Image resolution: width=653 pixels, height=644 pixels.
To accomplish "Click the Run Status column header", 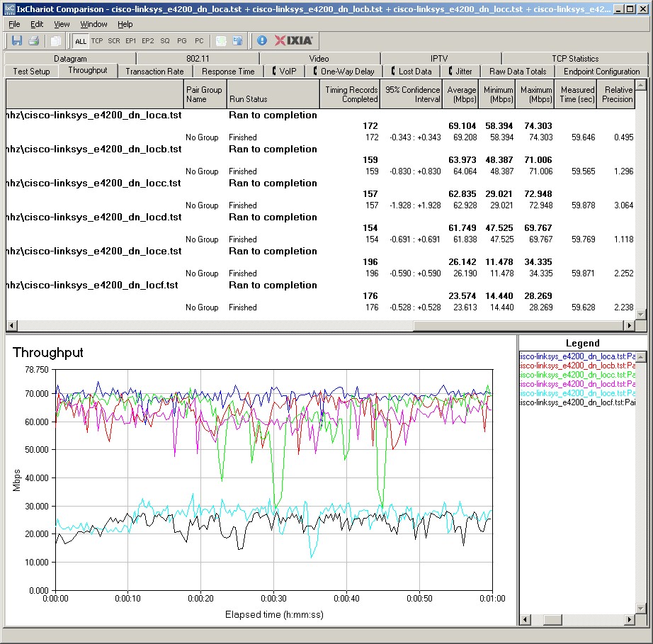I will [x=273, y=94].
